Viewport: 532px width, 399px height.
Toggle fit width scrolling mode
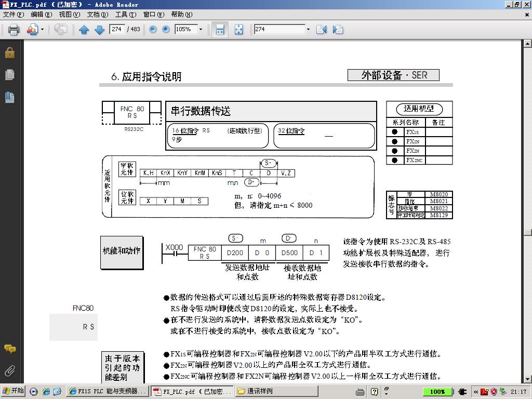220,30
